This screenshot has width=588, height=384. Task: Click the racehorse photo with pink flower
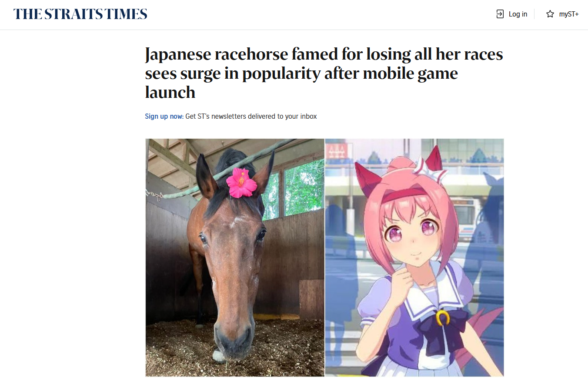[235, 257]
